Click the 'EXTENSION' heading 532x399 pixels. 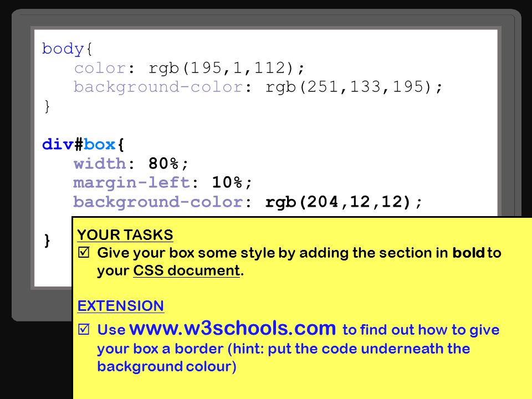tap(121, 306)
